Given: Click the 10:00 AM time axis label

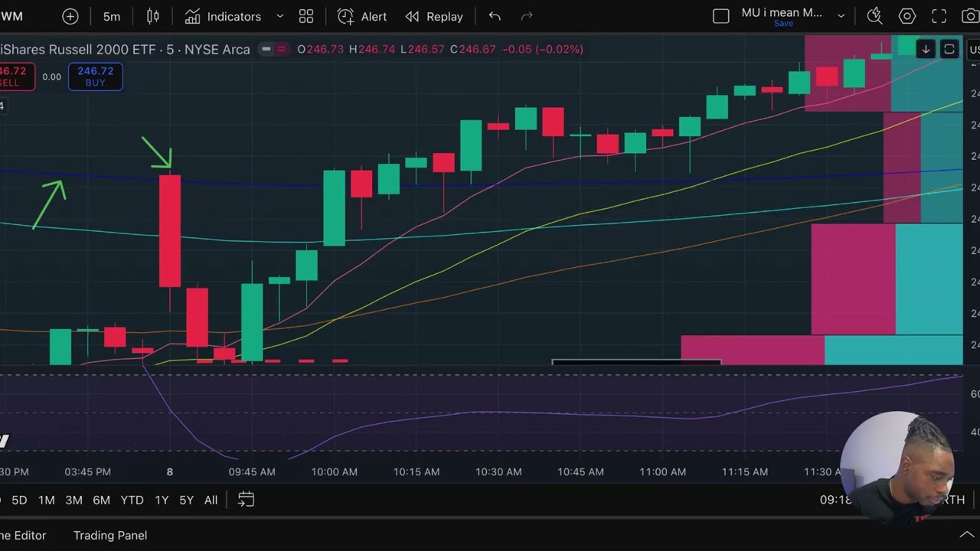Looking at the screenshot, I should 335,471.
